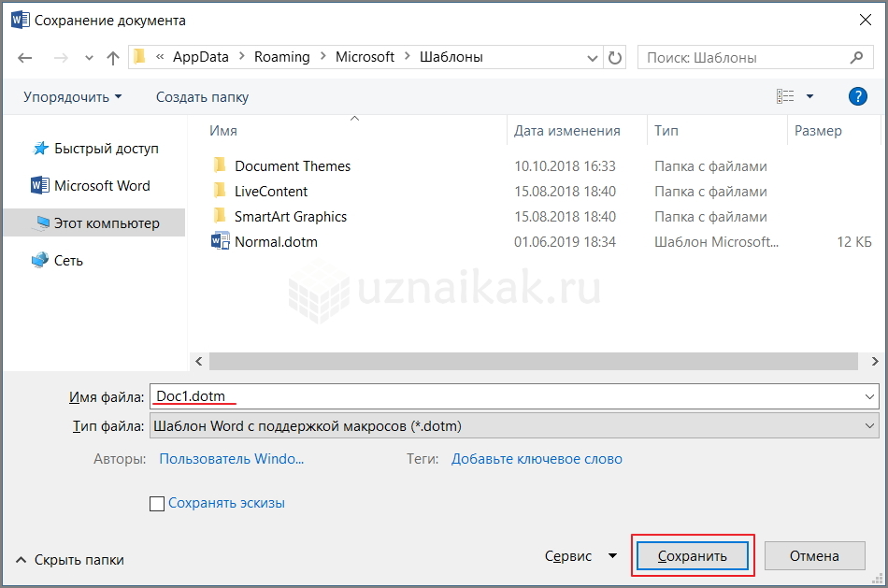Select the Document Themes folder
Viewport: 888px width, 588px height.
(x=292, y=166)
